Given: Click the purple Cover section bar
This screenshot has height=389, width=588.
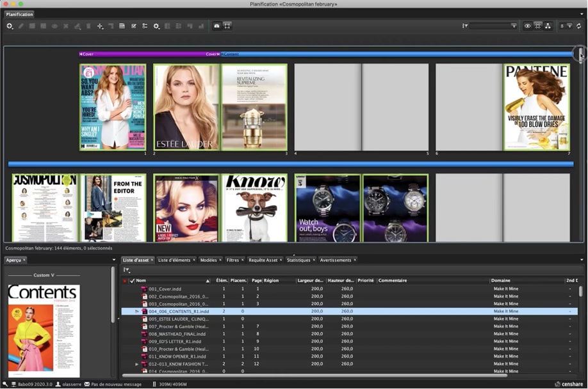Looking at the screenshot, I should [x=150, y=54].
